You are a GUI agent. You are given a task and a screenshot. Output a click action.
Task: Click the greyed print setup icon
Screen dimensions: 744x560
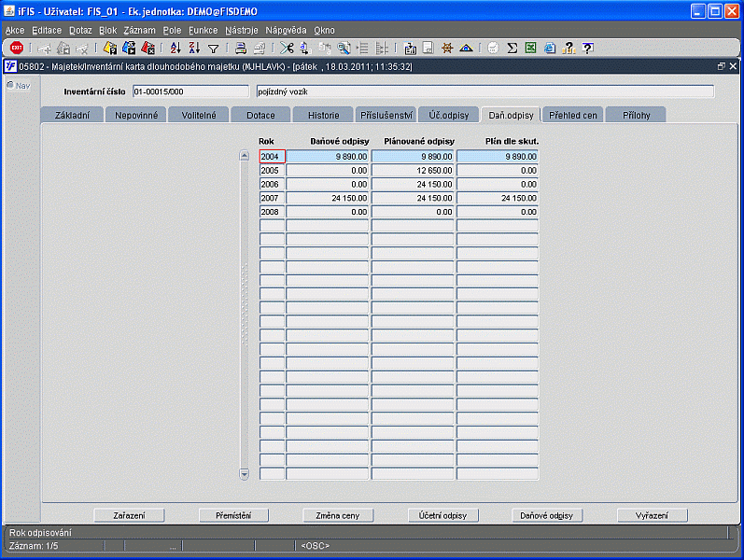(260, 48)
